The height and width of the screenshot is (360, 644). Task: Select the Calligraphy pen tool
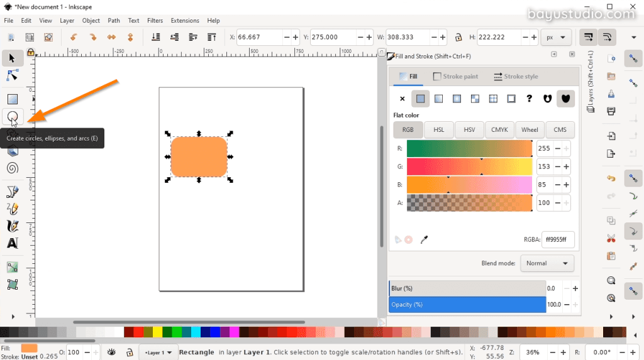coord(13,226)
